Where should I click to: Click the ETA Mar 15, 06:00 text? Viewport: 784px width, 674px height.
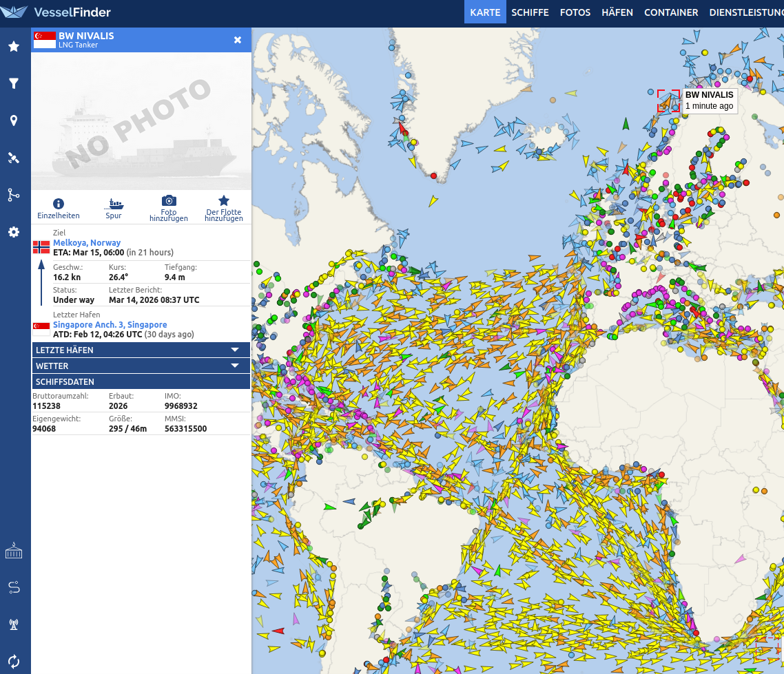[x=88, y=252]
